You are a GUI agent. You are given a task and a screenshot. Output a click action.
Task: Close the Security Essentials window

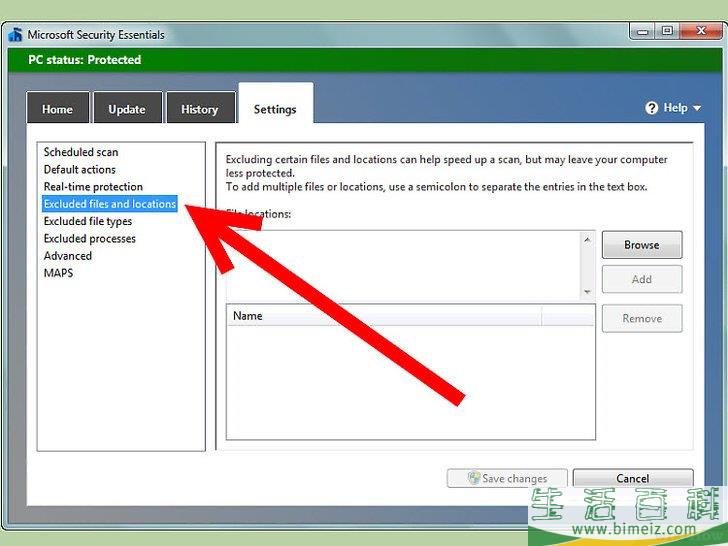[x=701, y=32]
